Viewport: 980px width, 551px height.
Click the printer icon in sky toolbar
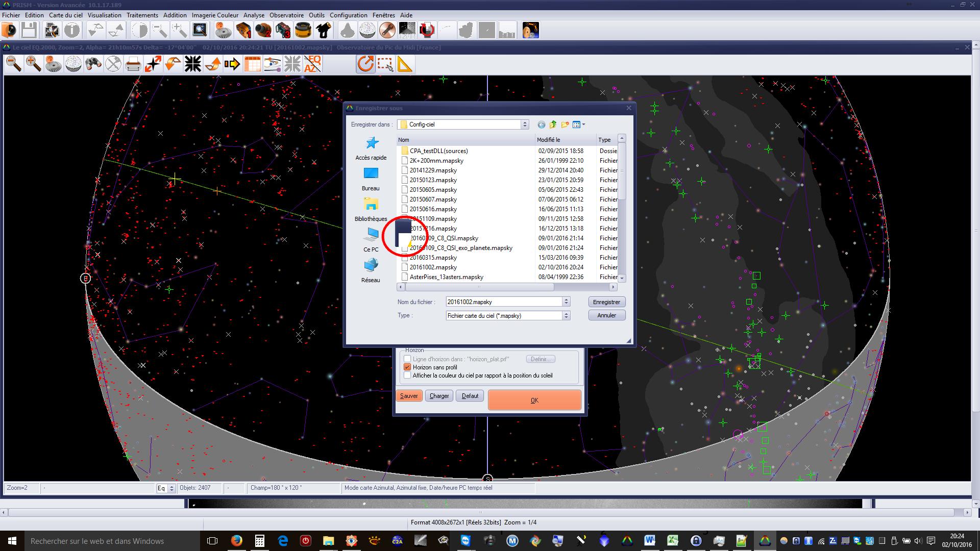click(133, 64)
